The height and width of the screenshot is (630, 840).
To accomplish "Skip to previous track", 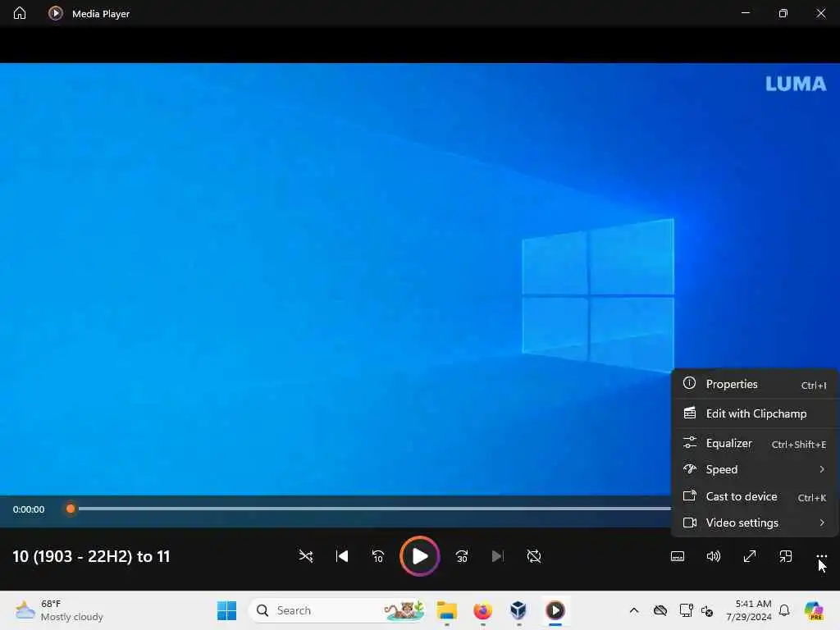I will 342,556.
